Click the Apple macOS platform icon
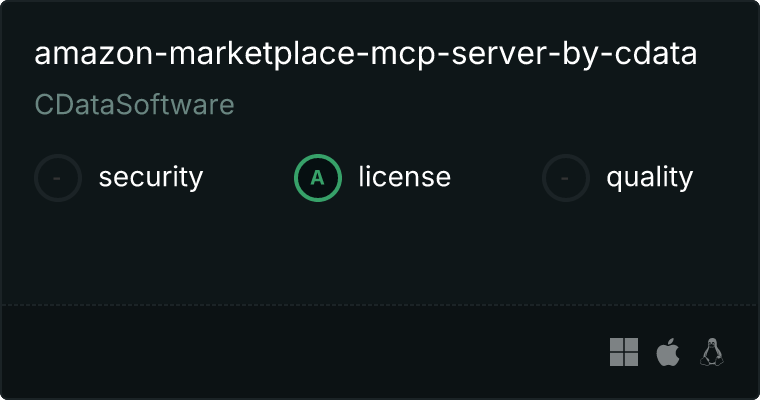Screen dimensions: 760x400 tap(668, 352)
